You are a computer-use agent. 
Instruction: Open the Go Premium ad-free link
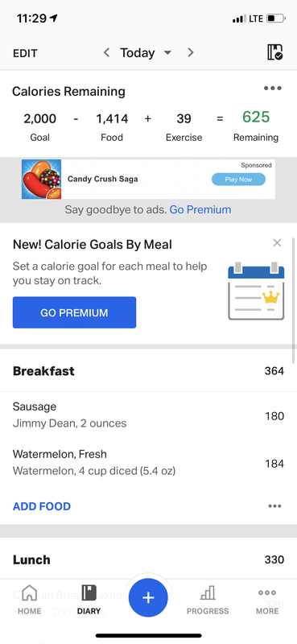point(200,209)
